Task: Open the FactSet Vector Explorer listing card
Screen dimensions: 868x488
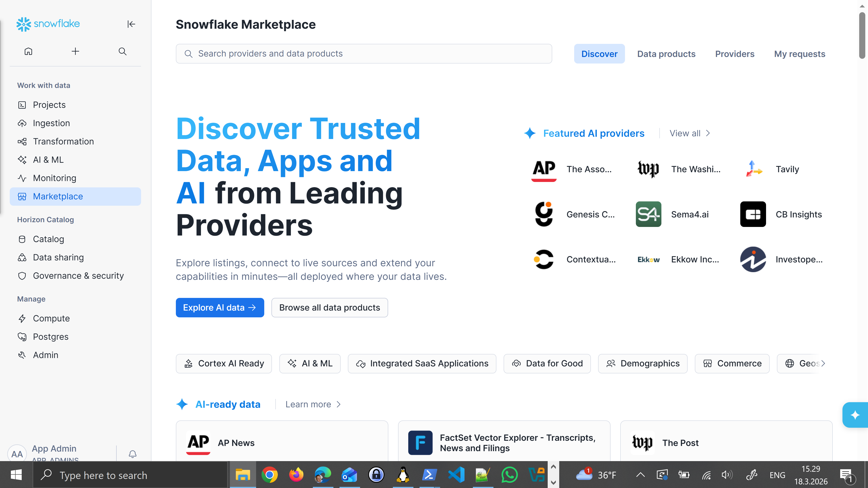Action: pyautogui.click(x=504, y=441)
